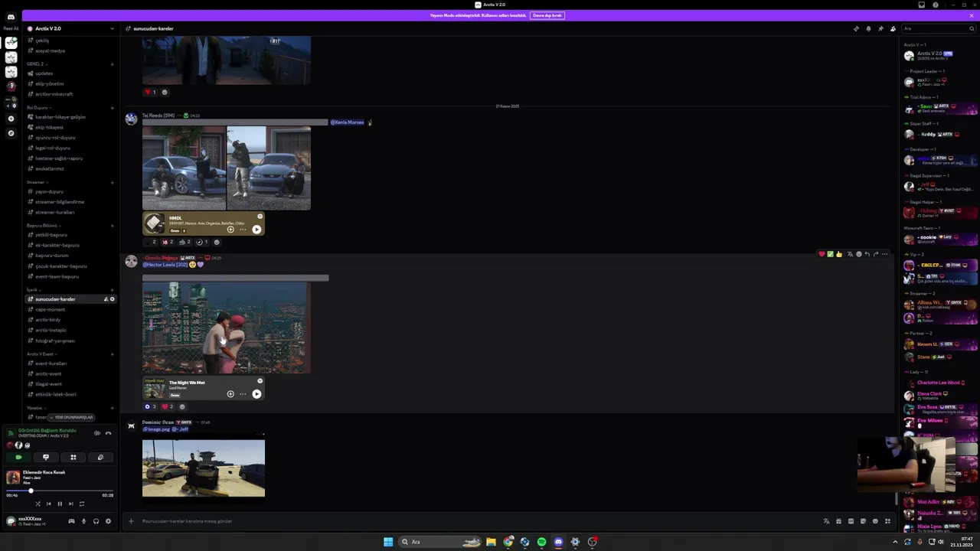React with heart on hovered message
Viewport: 980px width, 551px height.
tap(822, 254)
